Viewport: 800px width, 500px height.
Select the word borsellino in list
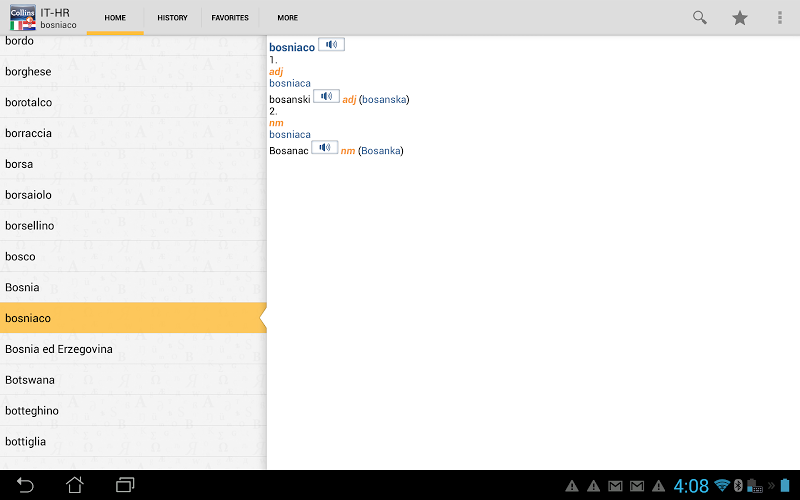[133, 226]
